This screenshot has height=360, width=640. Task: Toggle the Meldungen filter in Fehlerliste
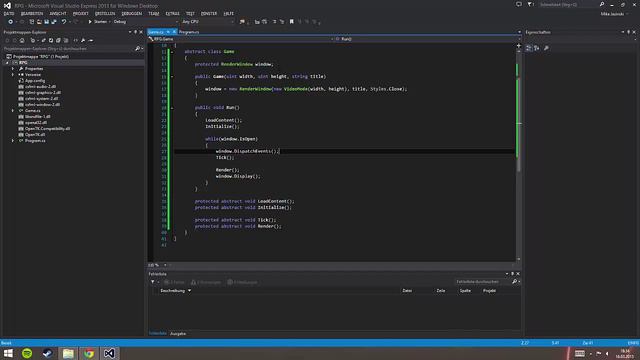click(x=242, y=282)
